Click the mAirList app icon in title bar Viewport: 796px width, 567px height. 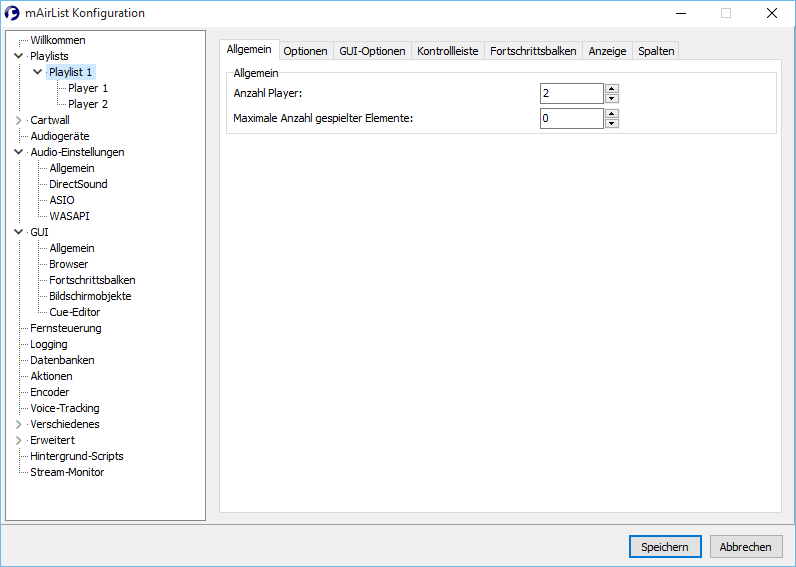12,13
